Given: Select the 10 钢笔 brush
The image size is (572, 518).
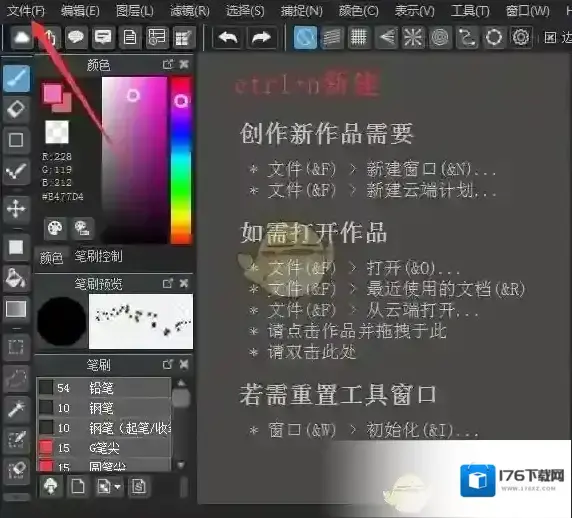Looking at the screenshot, I should coord(104,408).
